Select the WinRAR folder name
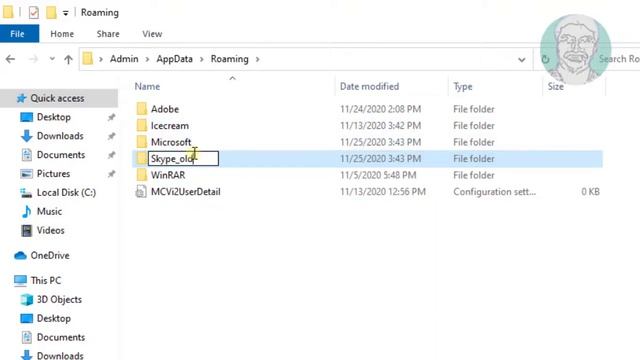This screenshot has height=360, width=640. (x=168, y=175)
